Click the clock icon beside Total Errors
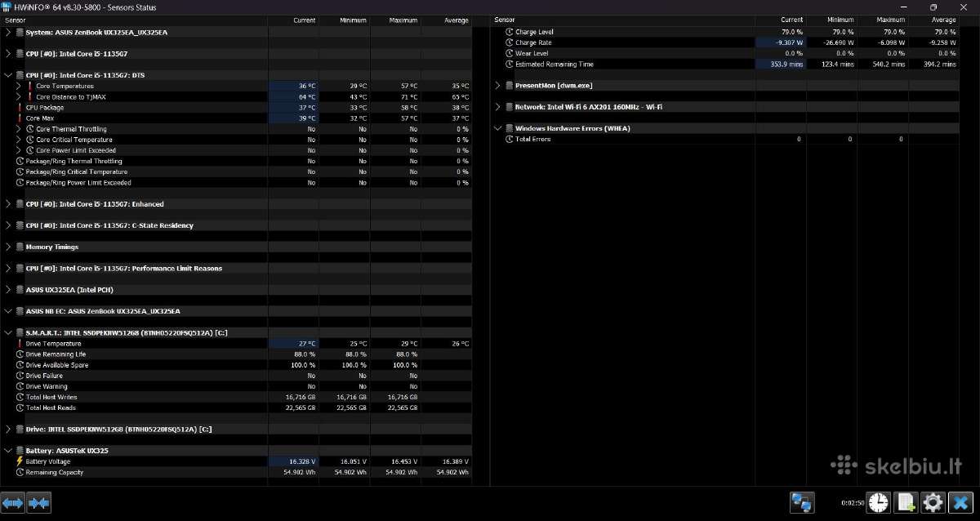Viewport: 980px width, 521px height. pos(510,140)
